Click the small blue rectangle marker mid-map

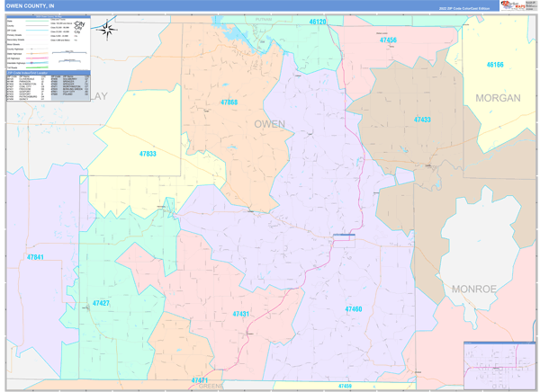point(344,236)
